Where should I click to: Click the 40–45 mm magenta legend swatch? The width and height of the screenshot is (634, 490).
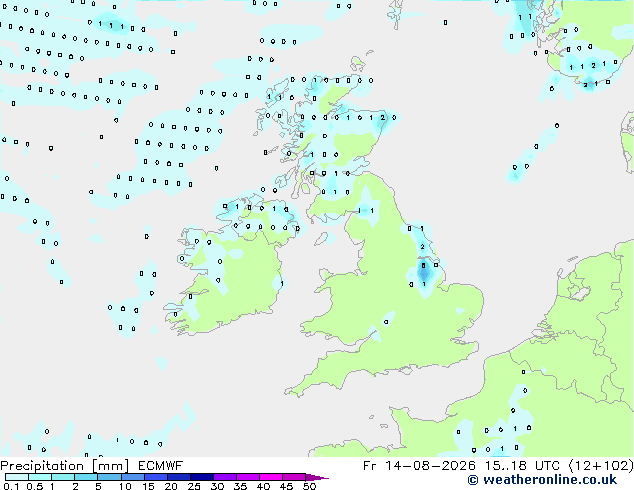pos(271,477)
